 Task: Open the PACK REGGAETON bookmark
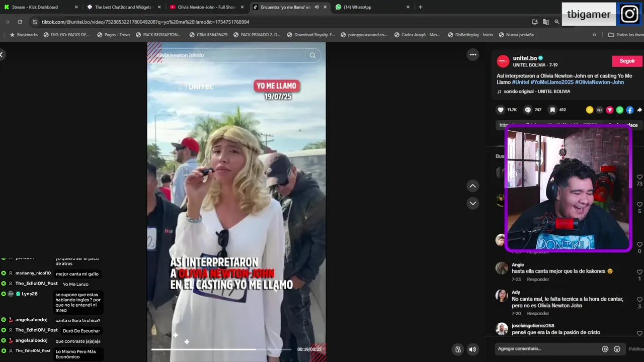(158, 35)
